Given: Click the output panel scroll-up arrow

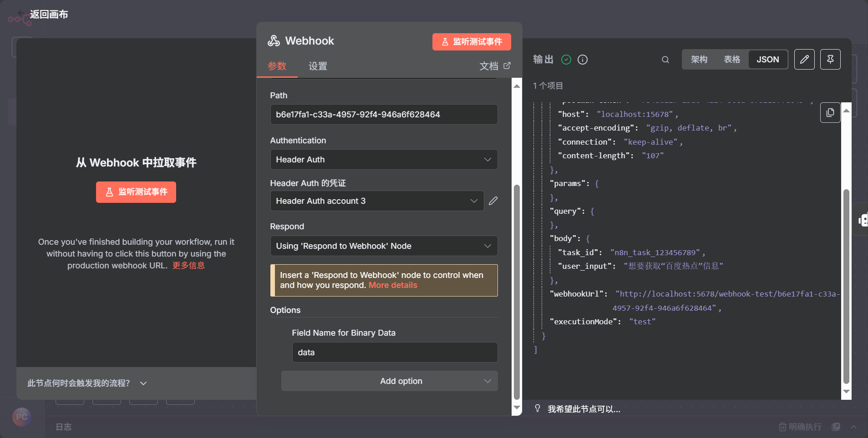Looking at the screenshot, I should (x=846, y=111).
